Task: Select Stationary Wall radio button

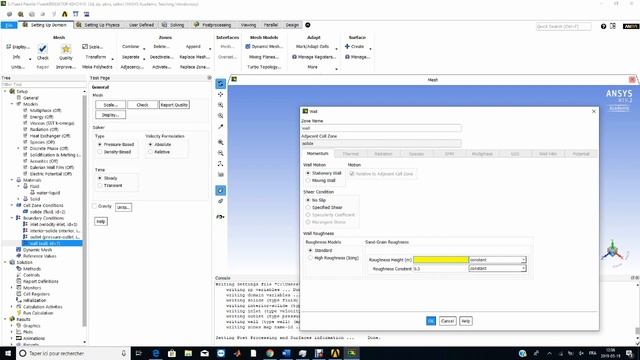Action: tap(308, 173)
